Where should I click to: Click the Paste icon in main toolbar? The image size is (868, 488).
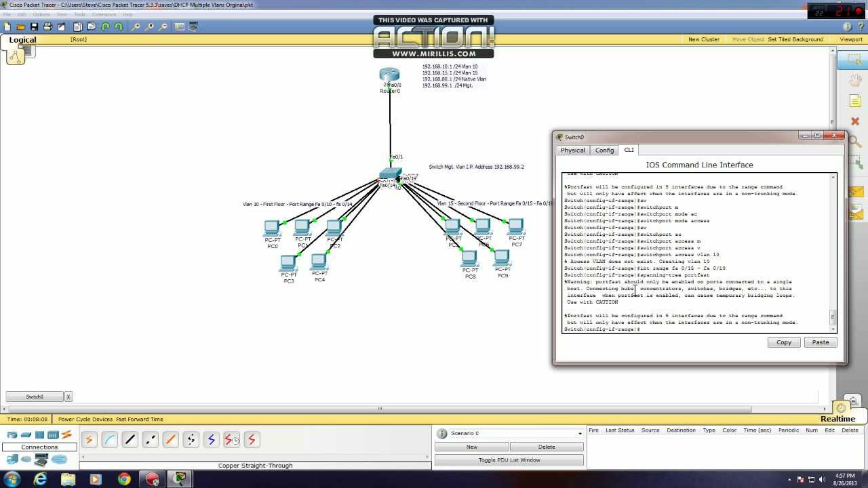point(92,26)
